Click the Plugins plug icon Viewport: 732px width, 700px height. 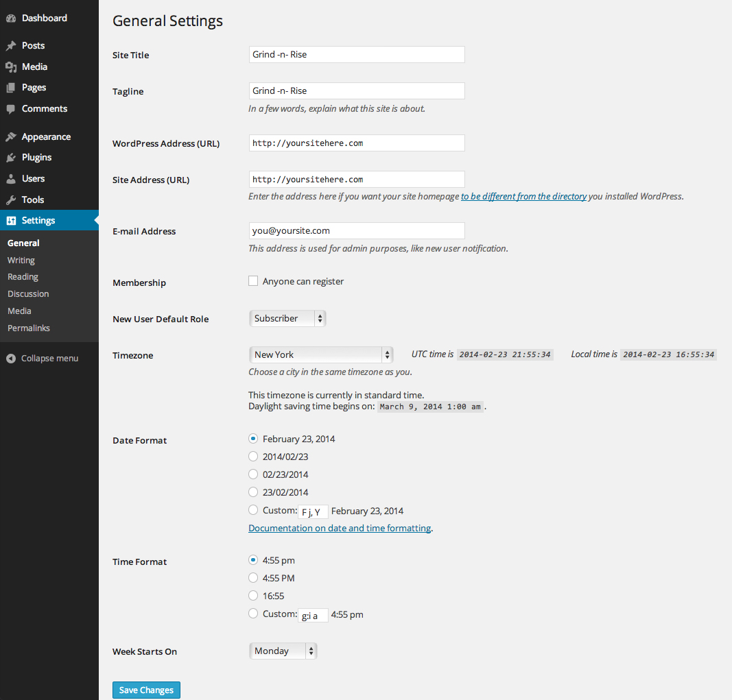(11, 158)
